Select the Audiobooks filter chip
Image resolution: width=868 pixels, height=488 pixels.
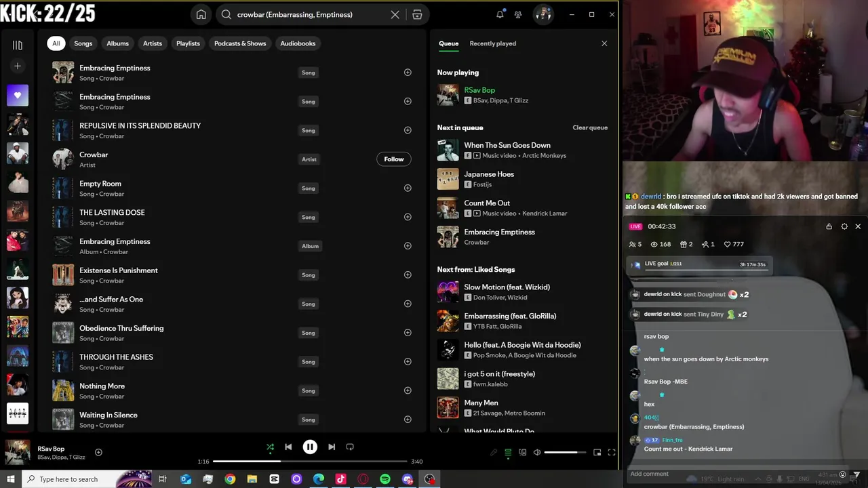pos(298,43)
